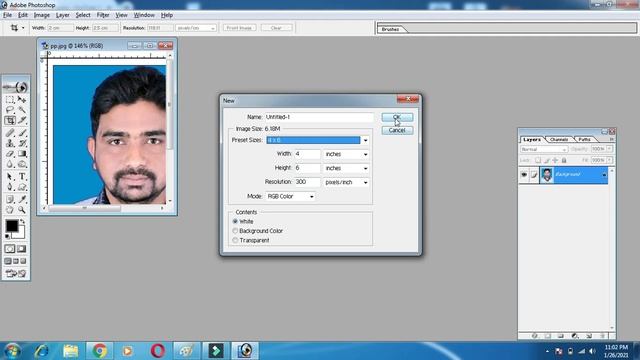Select Background Color contents option
This screenshot has height=360, width=640.
235,231
